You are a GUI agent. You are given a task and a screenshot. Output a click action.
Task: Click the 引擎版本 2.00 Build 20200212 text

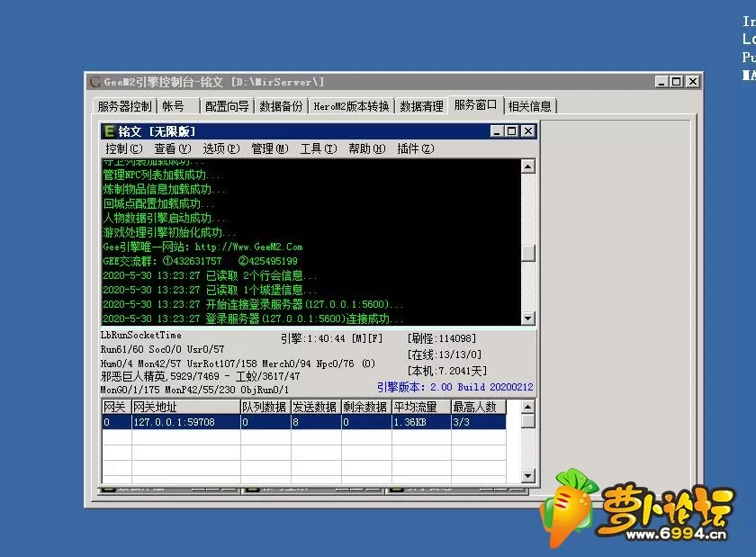click(x=454, y=387)
